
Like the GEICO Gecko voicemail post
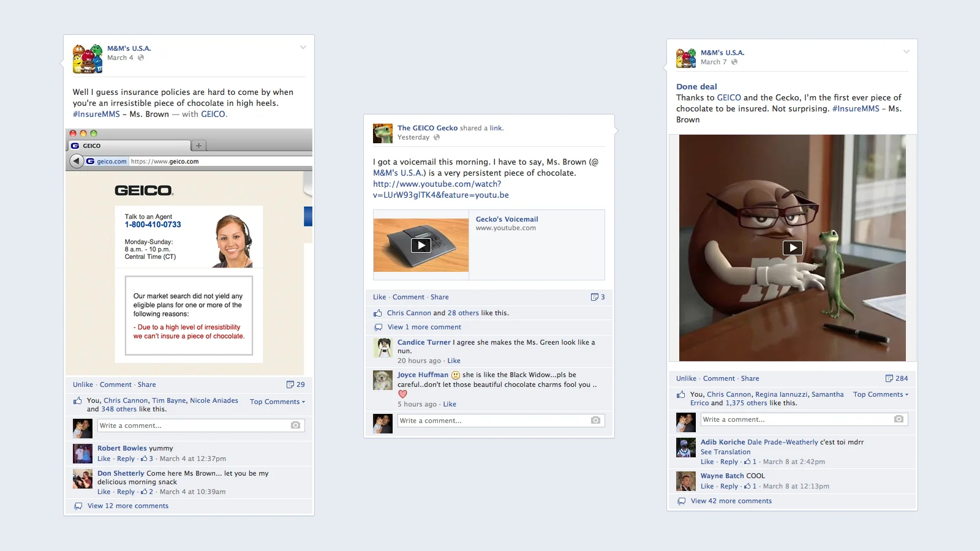click(x=380, y=297)
